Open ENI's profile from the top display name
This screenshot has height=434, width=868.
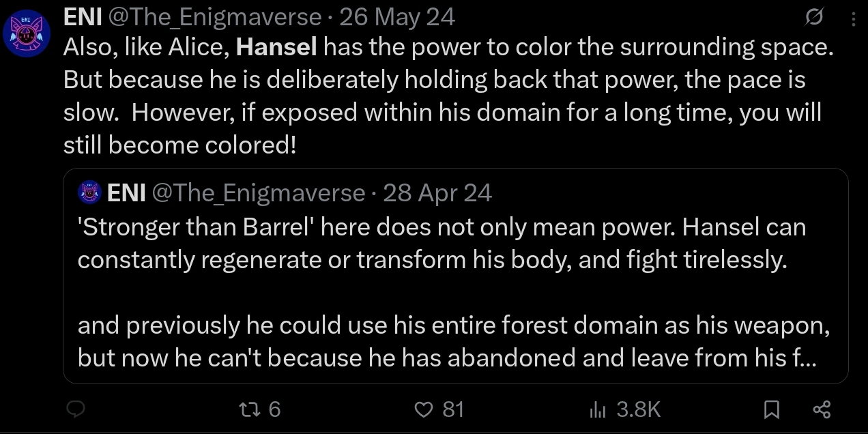click(x=78, y=17)
